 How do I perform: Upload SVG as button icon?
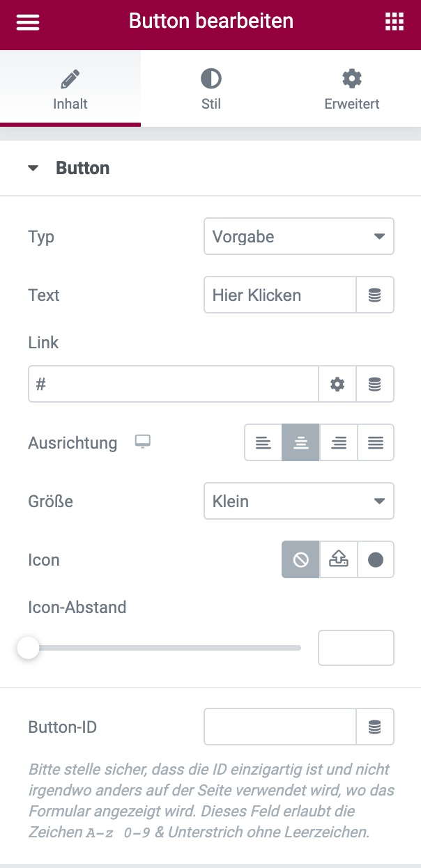coord(338,560)
